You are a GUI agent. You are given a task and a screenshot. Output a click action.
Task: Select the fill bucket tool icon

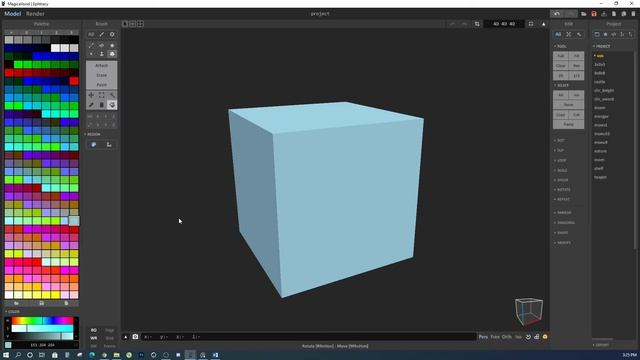point(112,105)
